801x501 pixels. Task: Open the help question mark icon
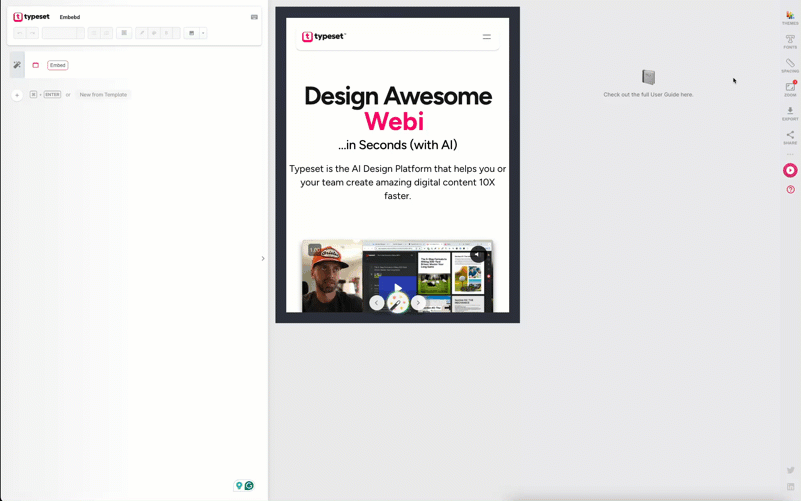pyautogui.click(x=790, y=189)
